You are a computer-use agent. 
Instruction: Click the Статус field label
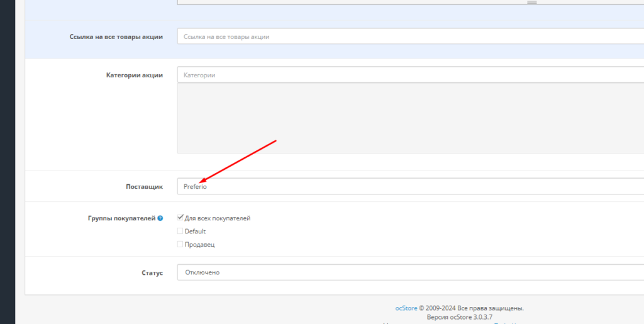[x=152, y=273]
